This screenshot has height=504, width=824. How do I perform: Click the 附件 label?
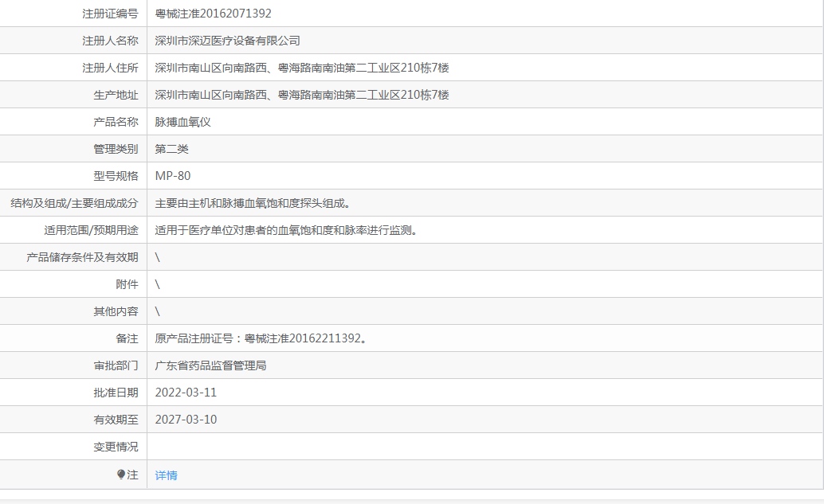pos(128,284)
